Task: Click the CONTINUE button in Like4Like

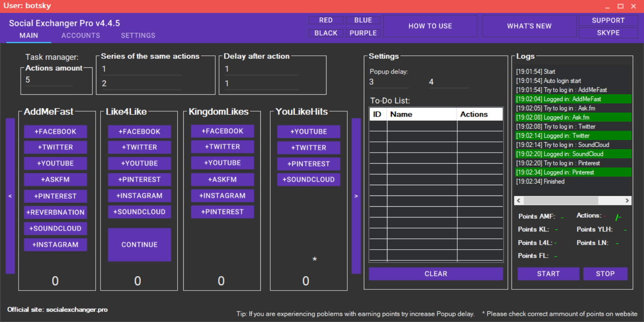Action: pyautogui.click(x=139, y=245)
